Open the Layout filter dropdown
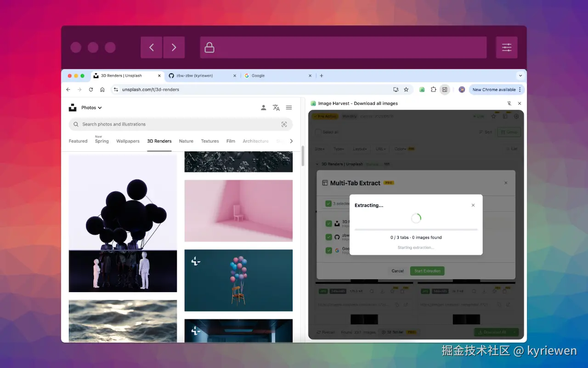 click(x=360, y=149)
